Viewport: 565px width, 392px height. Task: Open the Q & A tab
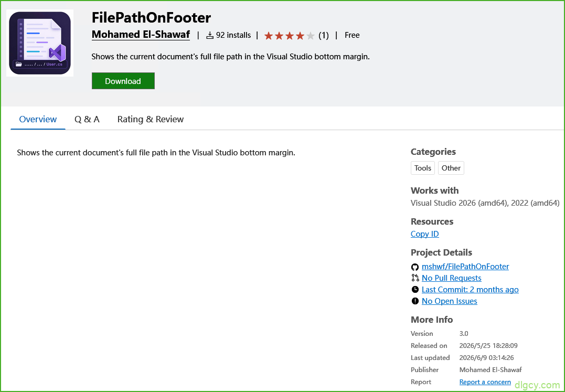tap(87, 119)
